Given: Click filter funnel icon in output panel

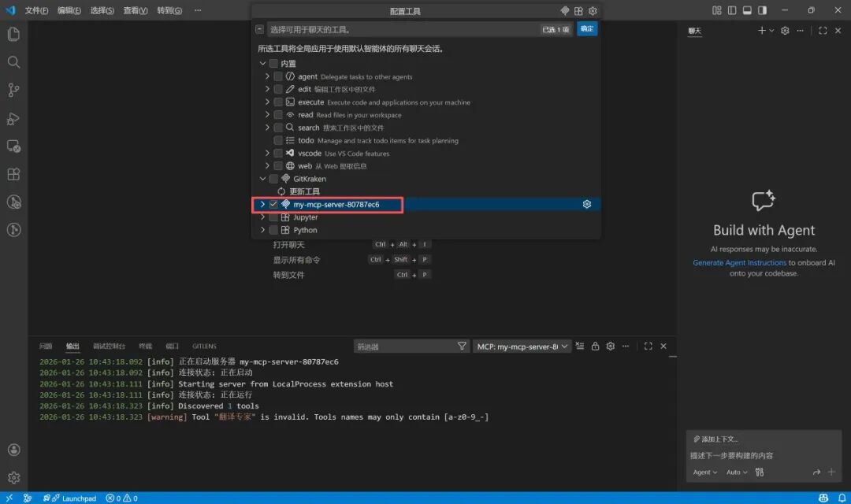Looking at the screenshot, I should point(462,346).
